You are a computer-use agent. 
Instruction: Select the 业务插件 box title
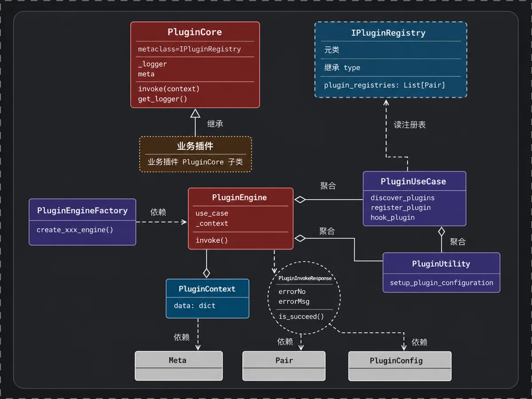[x=195, y=146]
